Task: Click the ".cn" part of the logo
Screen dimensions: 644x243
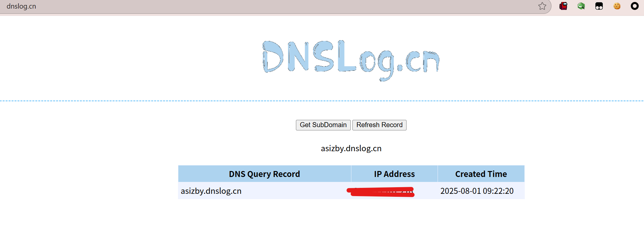Action: [x=419, y=62]
